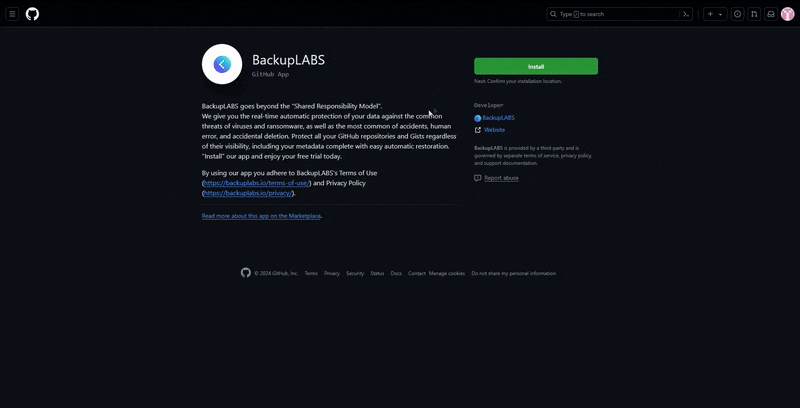Open the backuplabs.io privacy link
This screenshot has height=408, width=800.
pos(248,193)
